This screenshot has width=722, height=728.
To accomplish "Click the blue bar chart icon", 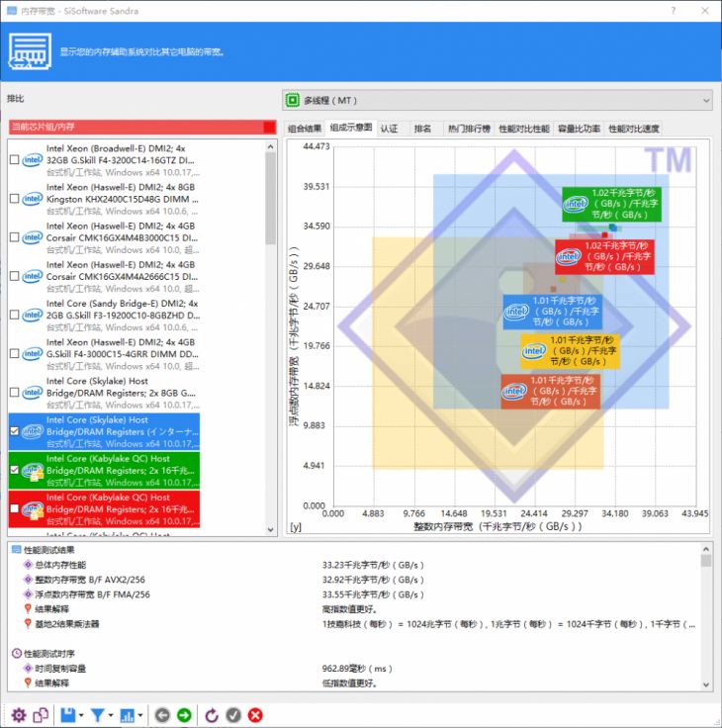I will [127, 714].
